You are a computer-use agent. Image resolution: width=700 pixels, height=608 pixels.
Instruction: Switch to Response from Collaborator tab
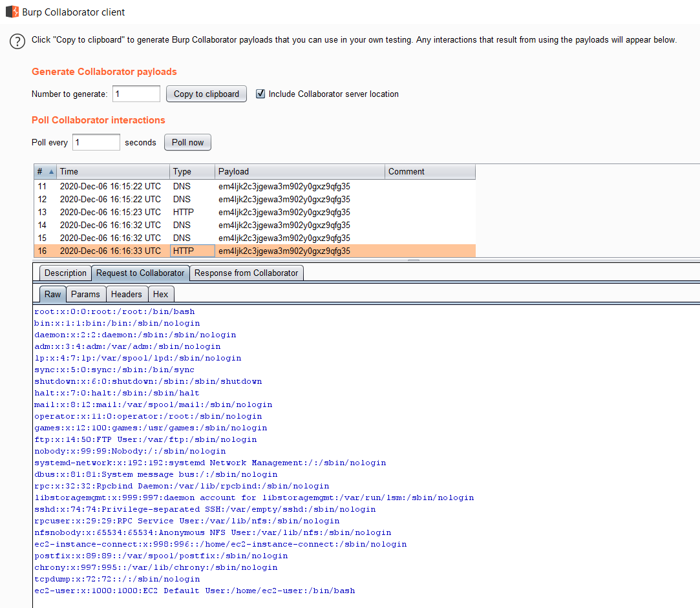pos(246,273)
